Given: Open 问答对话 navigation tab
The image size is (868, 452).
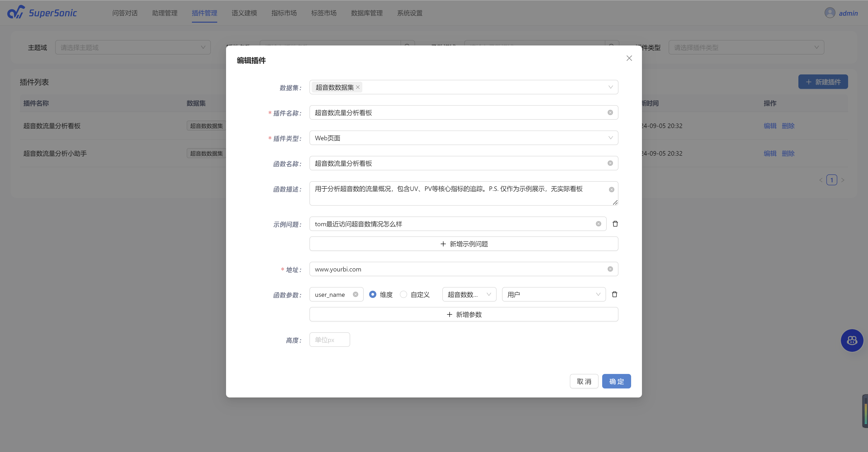Looking at the screenshot, I should (125, 13).
